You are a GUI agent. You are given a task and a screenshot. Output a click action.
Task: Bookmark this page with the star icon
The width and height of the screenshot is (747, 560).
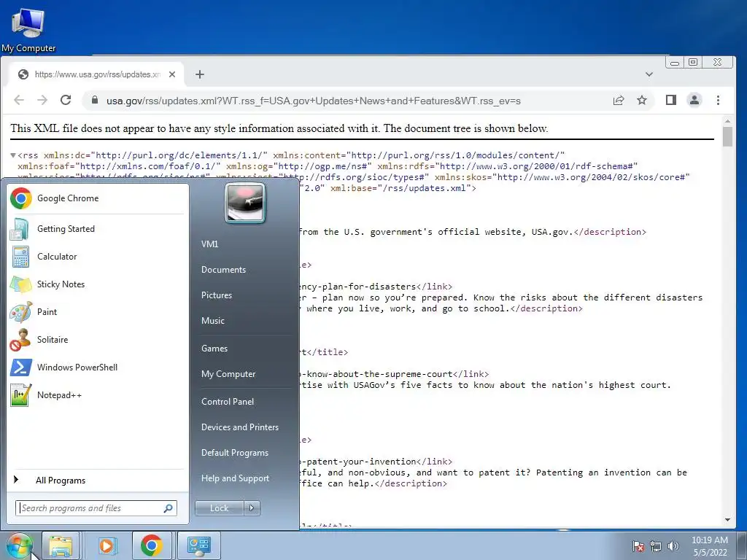[x=642, y=100]
